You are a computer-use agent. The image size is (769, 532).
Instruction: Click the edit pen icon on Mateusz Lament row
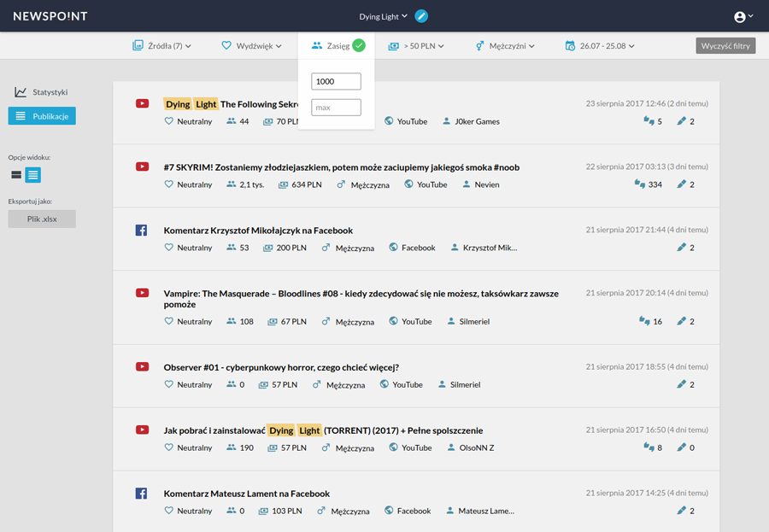click(681, 510)
